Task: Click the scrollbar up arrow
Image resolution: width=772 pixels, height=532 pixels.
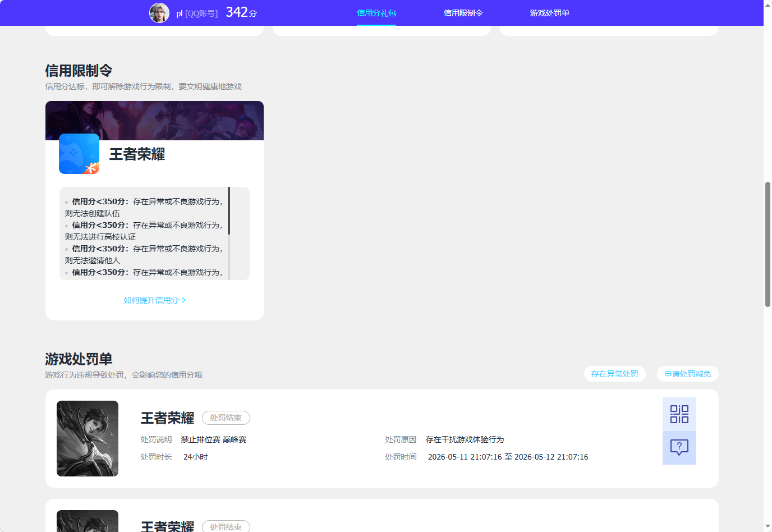Action: [768, 4]
